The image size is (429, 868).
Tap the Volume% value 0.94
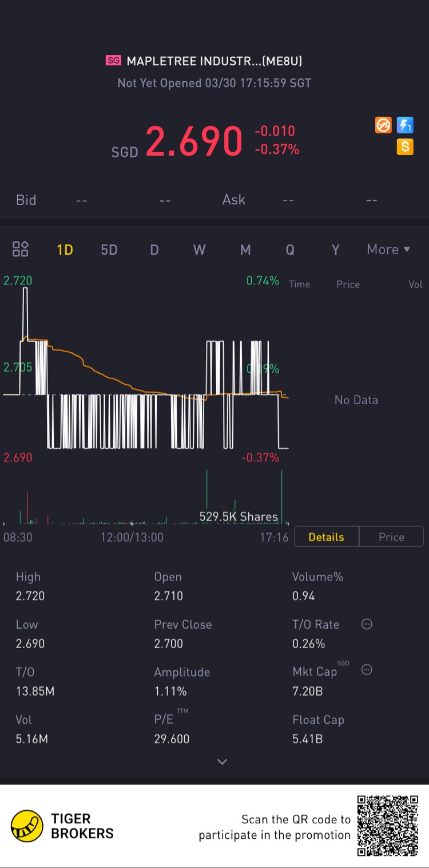[304, 596]
